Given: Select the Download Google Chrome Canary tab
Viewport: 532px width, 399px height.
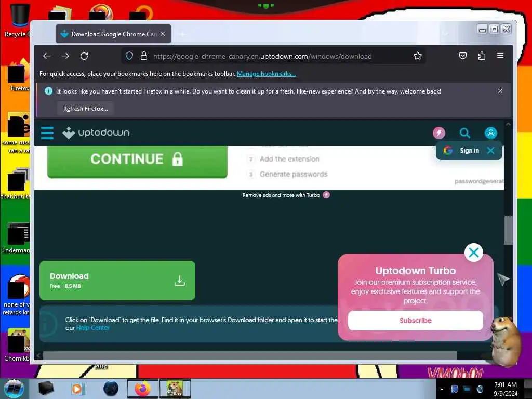Looking at the screenshot, I should [114, 34].
